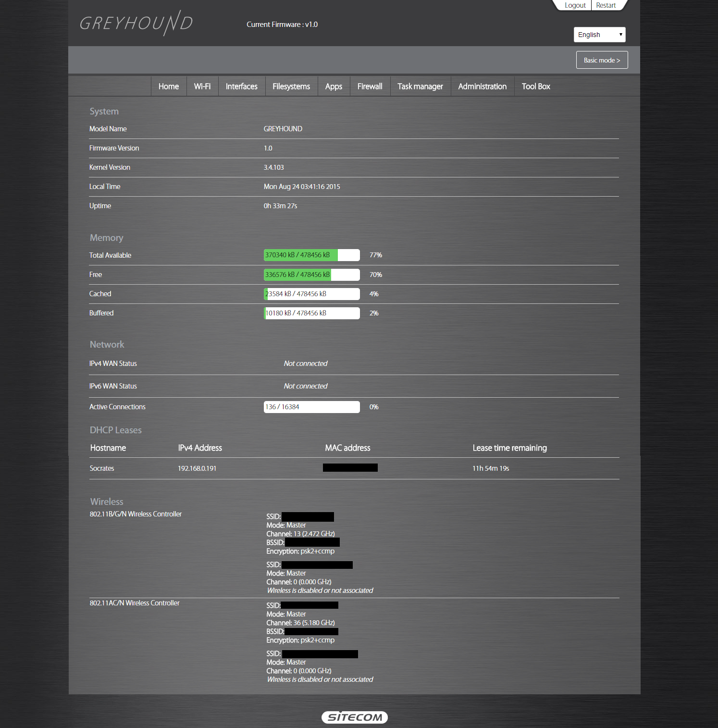Click the System section heading
This screenshot has width=718, height=728.
[104, 112]
